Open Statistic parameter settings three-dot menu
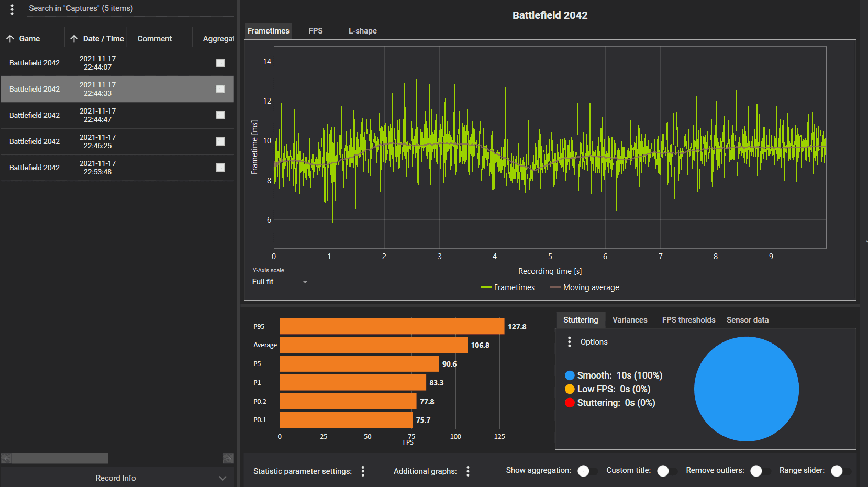This screenshot has width=868, height=487. (x=363, y=471)
